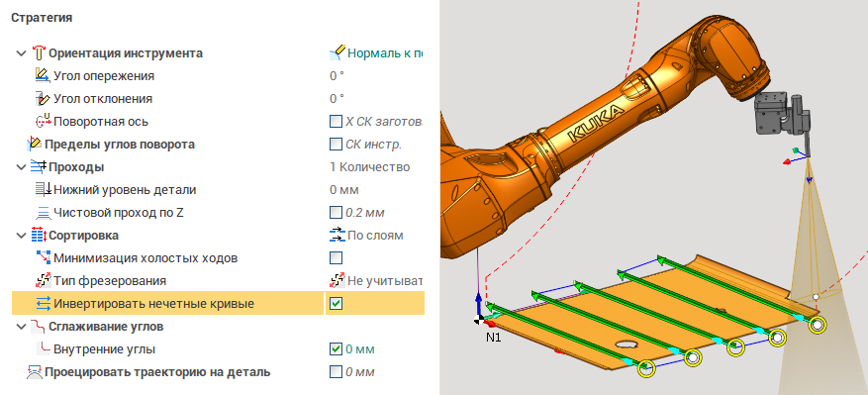Enable the Чистовой проход по Z checkbox
This screenshot has height=395, width=868.
(336, 212)
